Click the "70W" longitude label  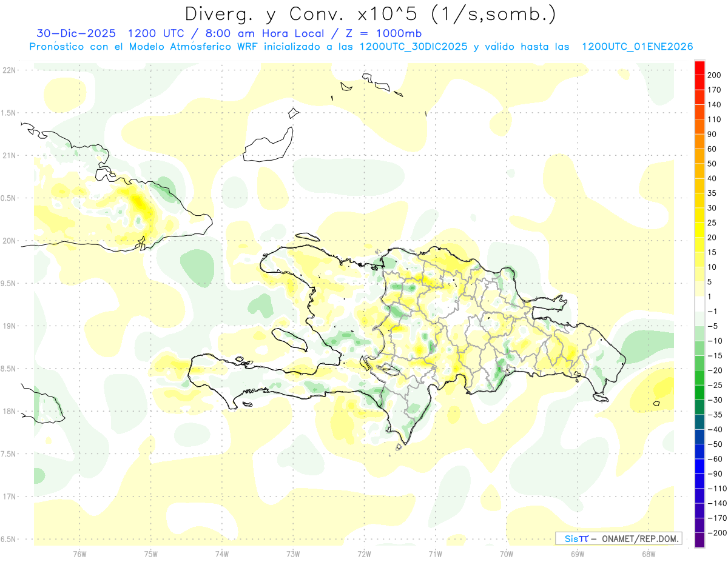506,554
